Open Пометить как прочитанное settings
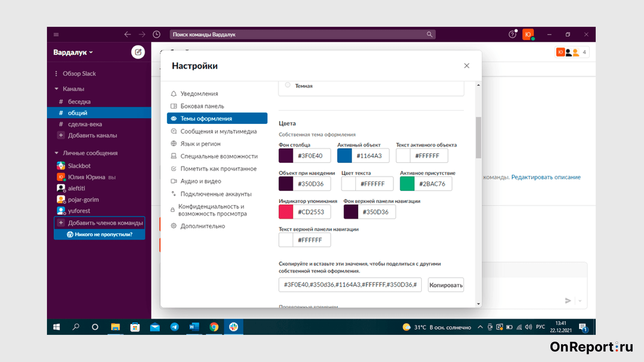The width and height of the screenshot is (644, 362). pos(217,169)
